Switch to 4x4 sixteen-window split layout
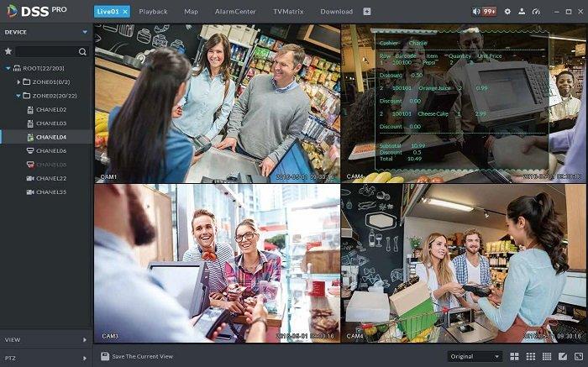 pos(546,357)
